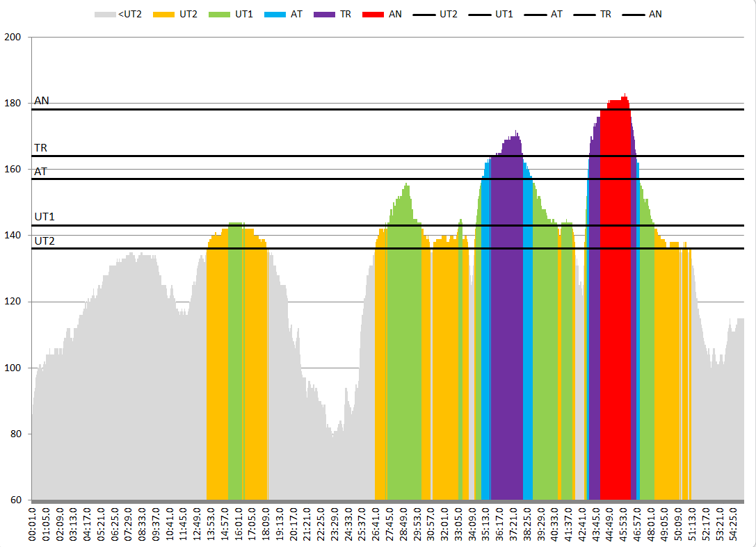Click the AN threshold label above the line
Viewport: 756px width, 547px height.
(x=42, y=101)
